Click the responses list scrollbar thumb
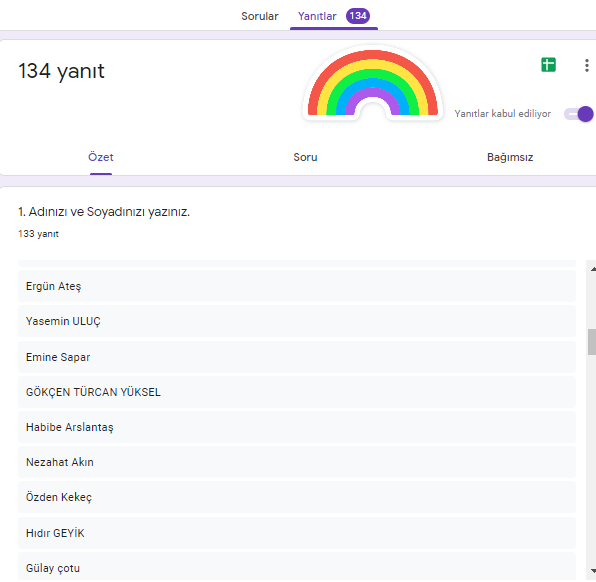The image size is (596, 582). [591, 342]
